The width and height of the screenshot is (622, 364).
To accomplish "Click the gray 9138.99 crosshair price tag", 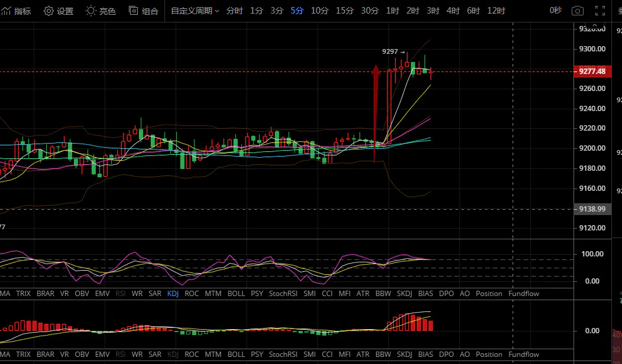I will [x=592, y=209].
